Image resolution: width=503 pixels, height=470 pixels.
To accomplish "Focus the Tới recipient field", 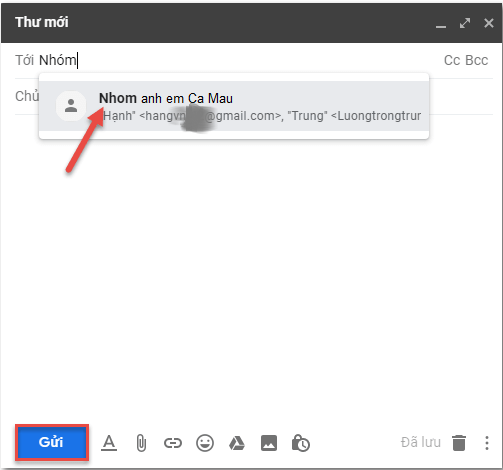I will 233,60.
